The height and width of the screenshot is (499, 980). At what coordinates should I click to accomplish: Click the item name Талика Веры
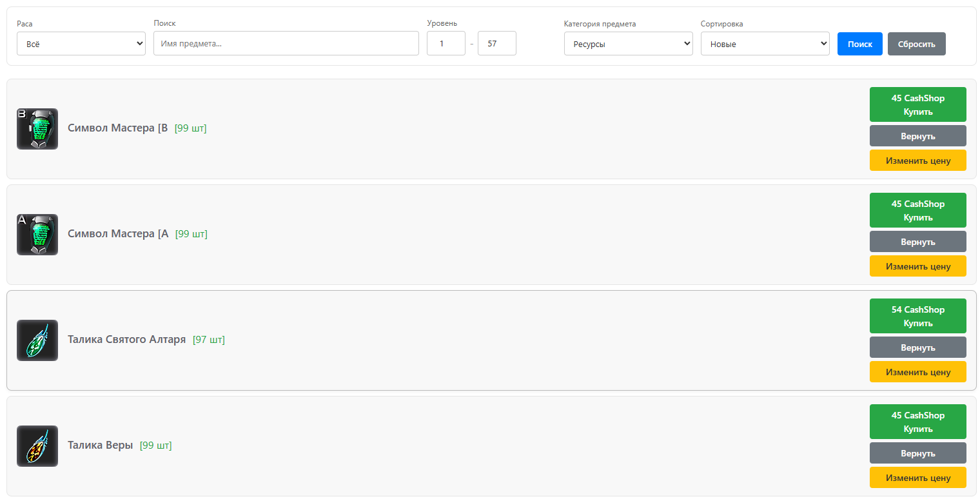[x=101, y=445]
